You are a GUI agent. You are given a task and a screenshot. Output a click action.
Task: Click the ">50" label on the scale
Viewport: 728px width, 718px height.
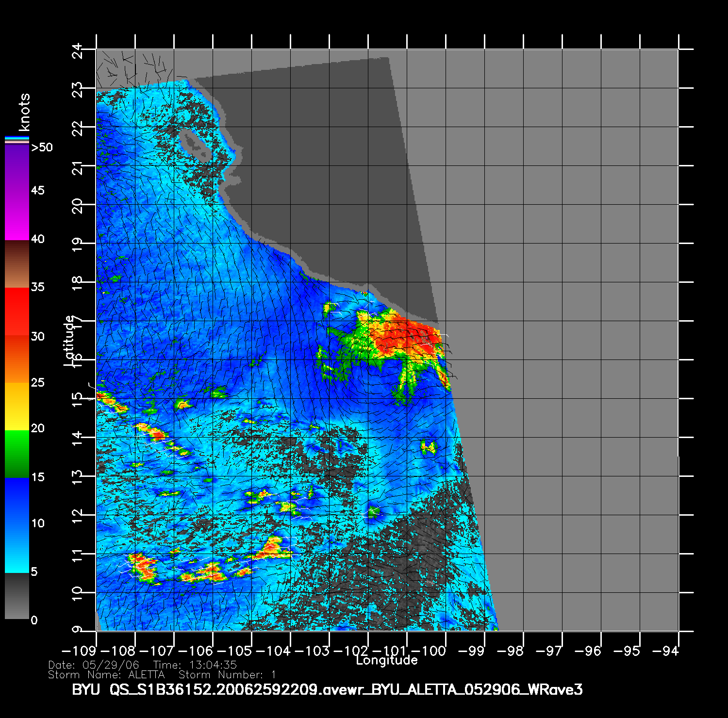click(42, 147)
